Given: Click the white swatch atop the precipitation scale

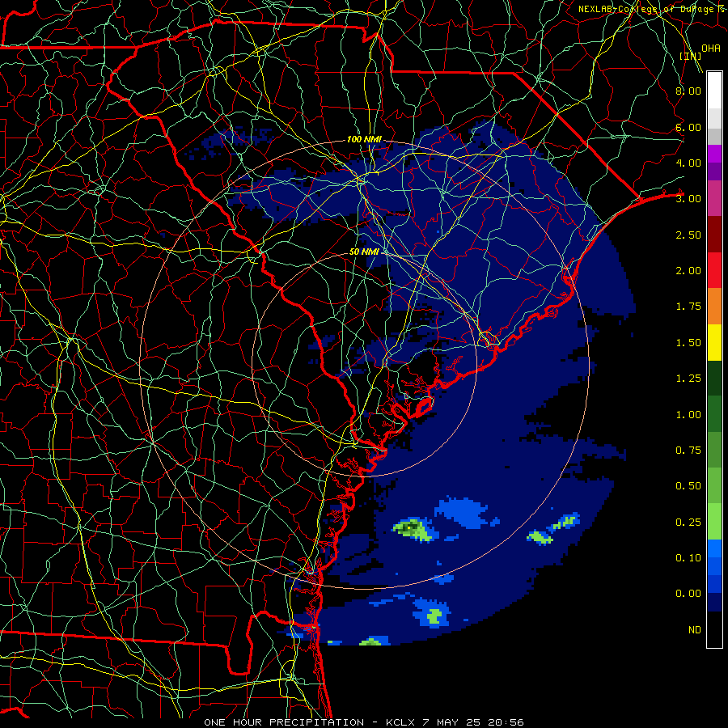Looking at the screenshot, I should click(714, 90).
